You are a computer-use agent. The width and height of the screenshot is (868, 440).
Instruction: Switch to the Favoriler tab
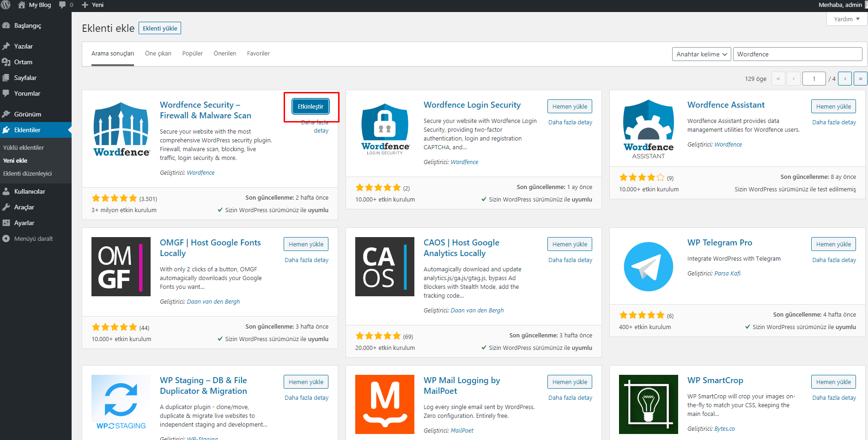[258, 54]
